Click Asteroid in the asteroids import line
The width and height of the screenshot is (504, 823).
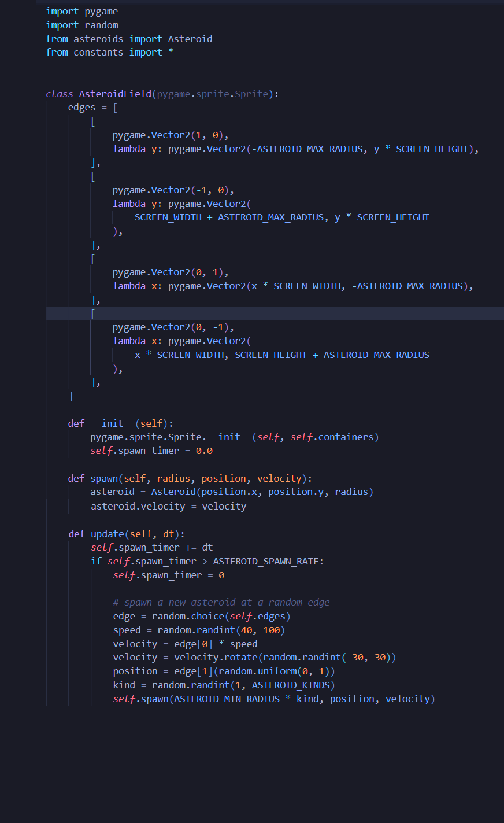click(190, 39)
